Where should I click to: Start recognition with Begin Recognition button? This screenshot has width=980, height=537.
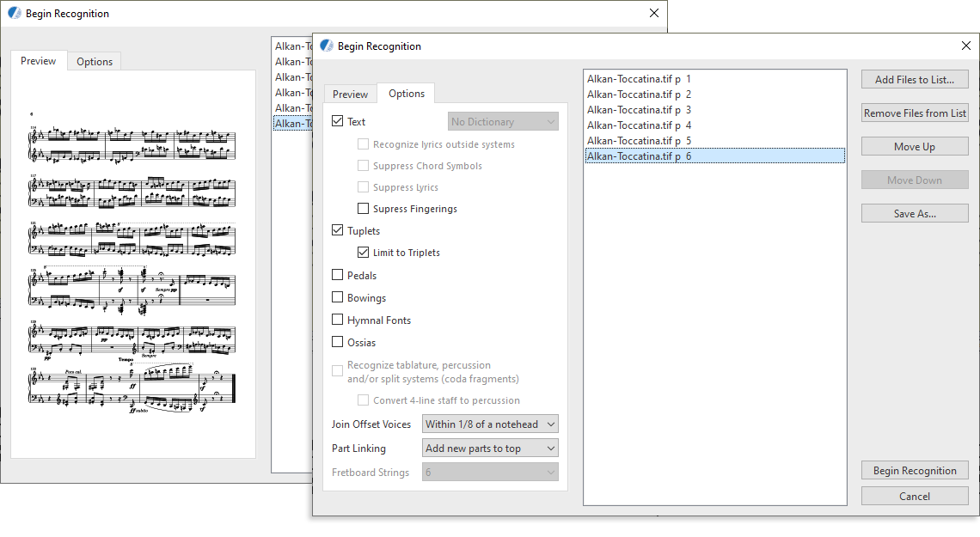(x=915, y=471)
